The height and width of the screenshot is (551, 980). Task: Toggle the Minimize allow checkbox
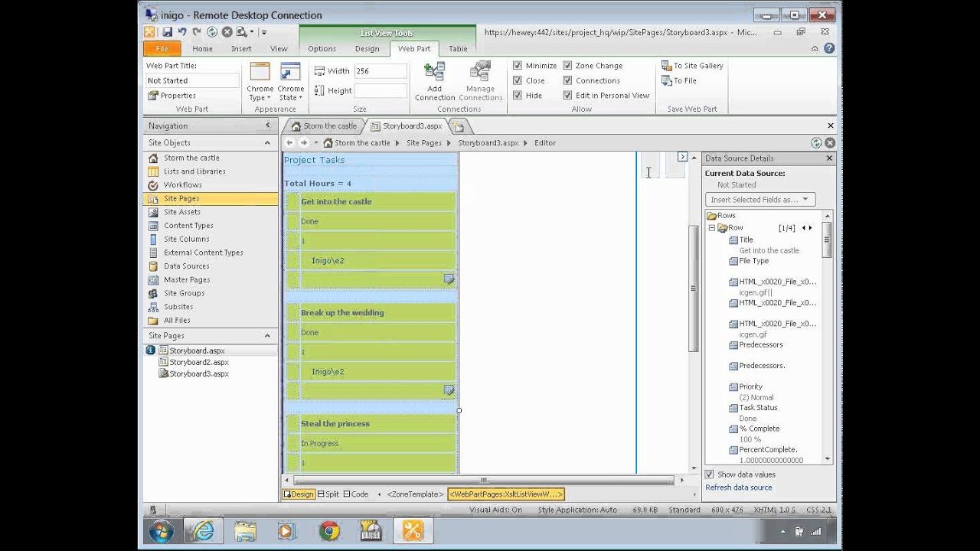click(x=518, y=66)
